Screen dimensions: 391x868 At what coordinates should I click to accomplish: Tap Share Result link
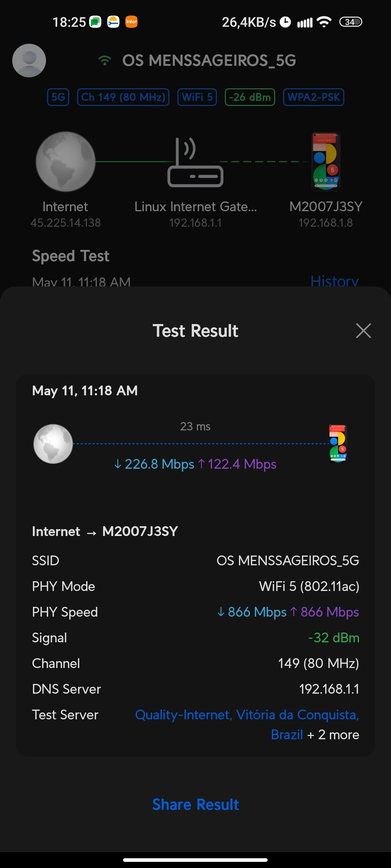(x=195, y=805)
